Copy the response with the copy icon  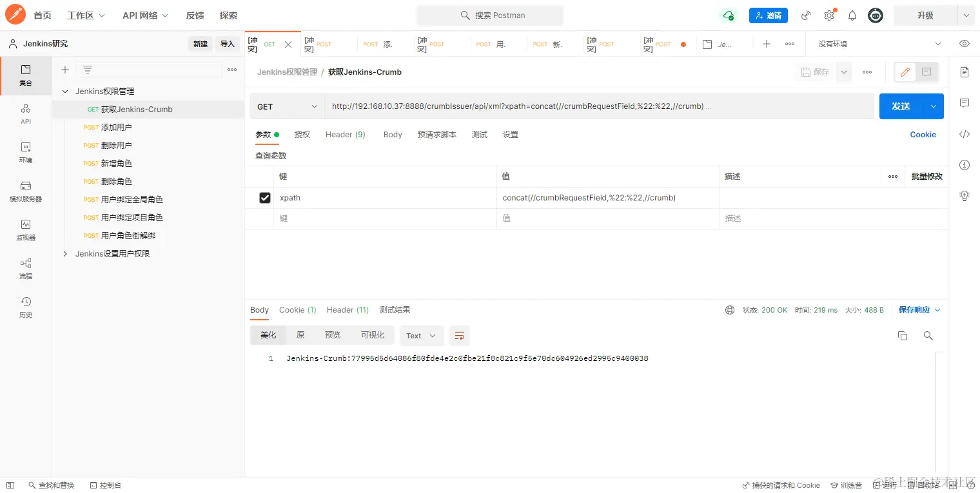903,336
